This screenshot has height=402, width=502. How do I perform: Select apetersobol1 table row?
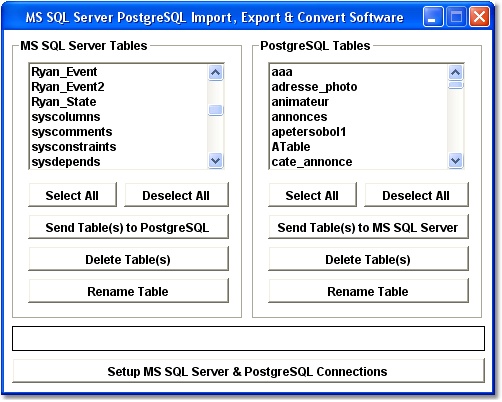click(359, 132)
